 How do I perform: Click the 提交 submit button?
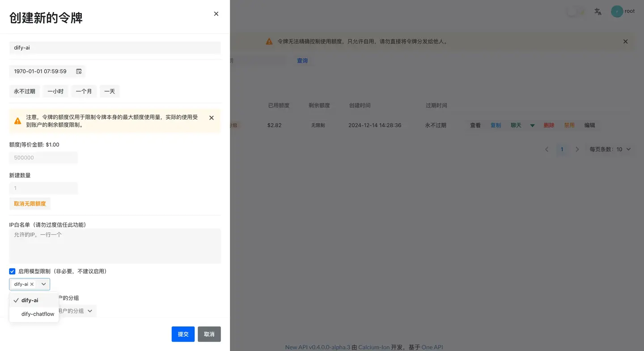[x=183, y=334]
